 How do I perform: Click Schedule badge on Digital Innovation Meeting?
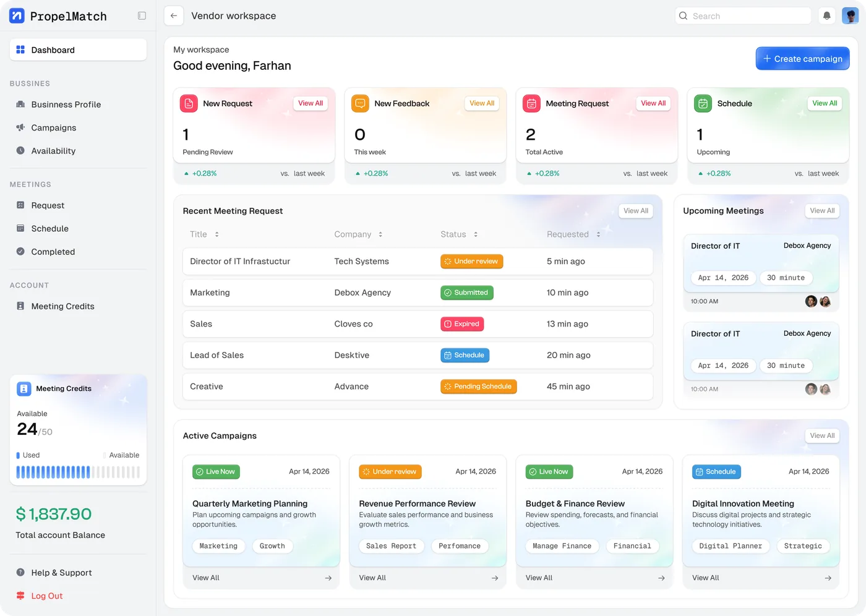click(716, 472)
